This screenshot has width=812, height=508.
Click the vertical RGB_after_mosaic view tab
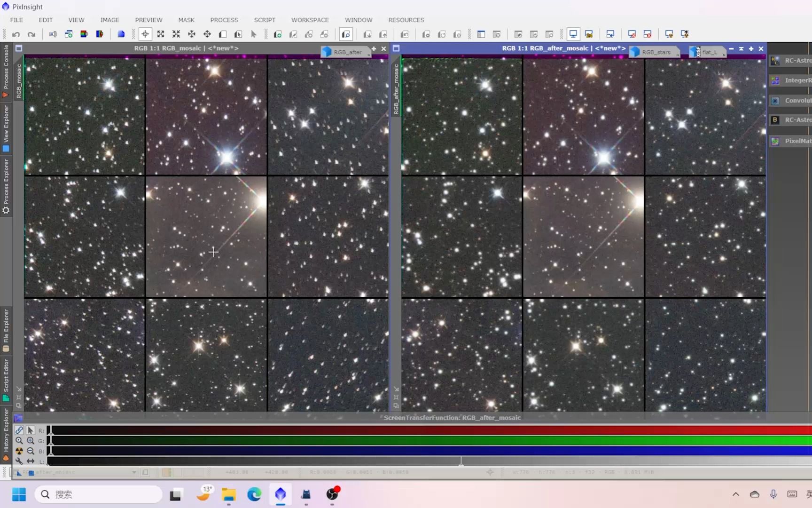pyautogui.click(x=396, y=89)
